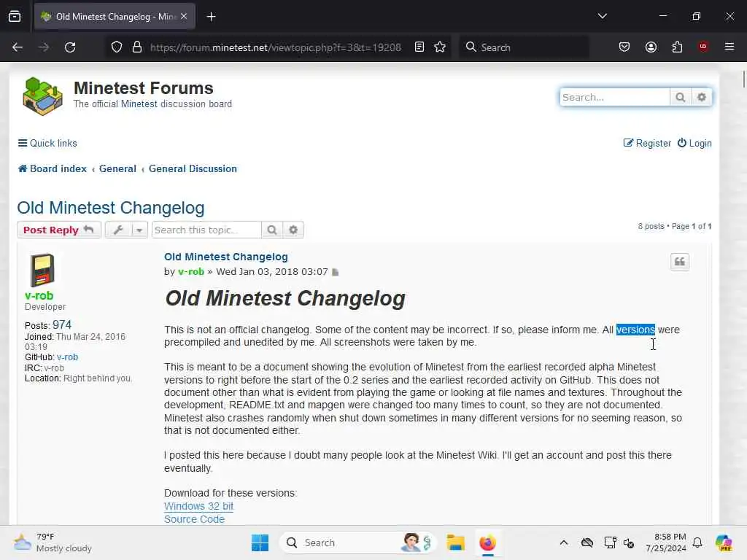Screen dimensions: 747x560
Task: Bookmark this page with the star icon
Action: pos(440,47)
